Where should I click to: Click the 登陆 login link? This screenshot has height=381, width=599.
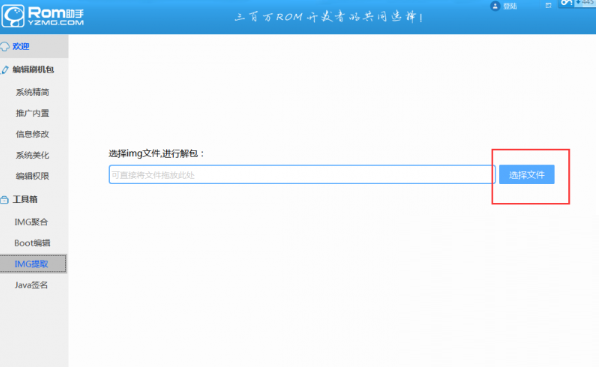coord(510,6)
